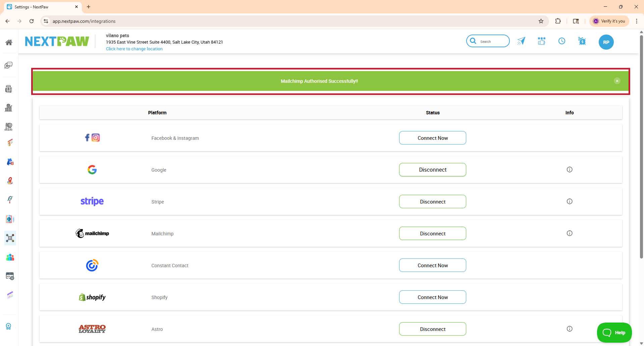The height and width of the screenshot is (346, 644).
Task: Open the browser extensions puzzle icon
Action: pos(558,21)
